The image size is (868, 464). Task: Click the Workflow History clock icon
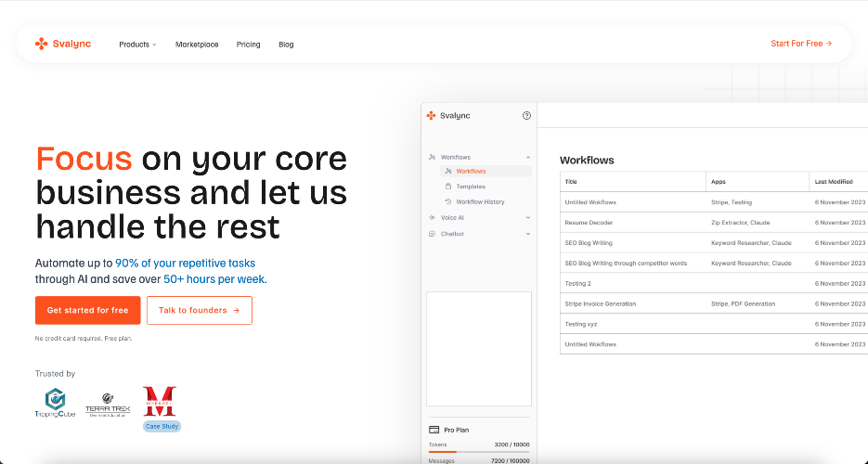pyautogui.click(x=448, y=202)
